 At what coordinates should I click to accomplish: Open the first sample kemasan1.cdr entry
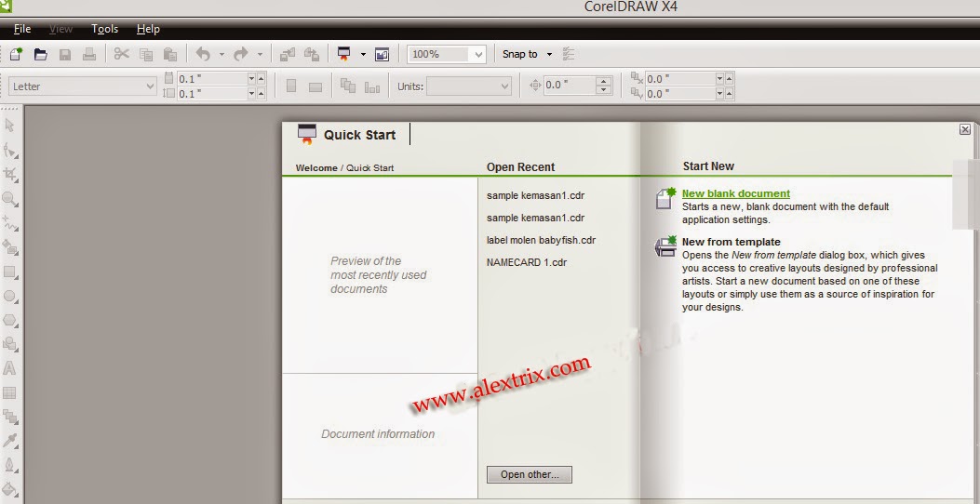click(x=536, y=195)
